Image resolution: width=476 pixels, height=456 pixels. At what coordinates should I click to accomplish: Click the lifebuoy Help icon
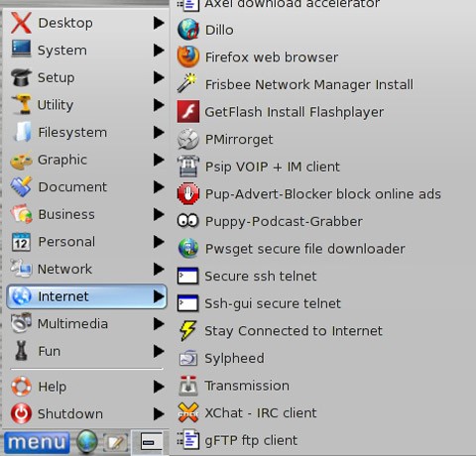pos(21,386)
